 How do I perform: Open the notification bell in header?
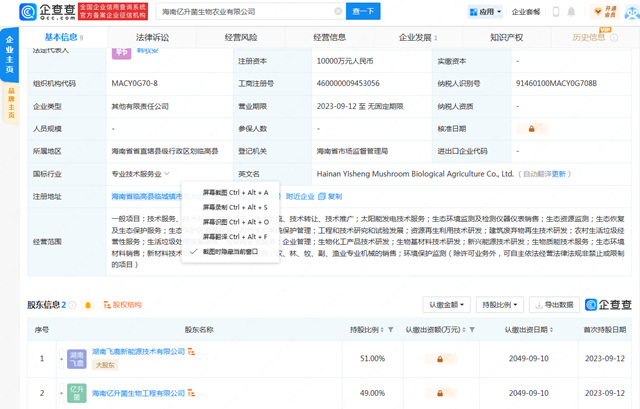[571, 12]
